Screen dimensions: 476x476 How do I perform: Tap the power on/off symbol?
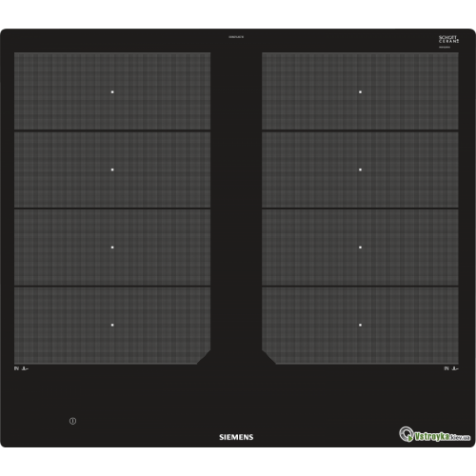coord(72,421)
